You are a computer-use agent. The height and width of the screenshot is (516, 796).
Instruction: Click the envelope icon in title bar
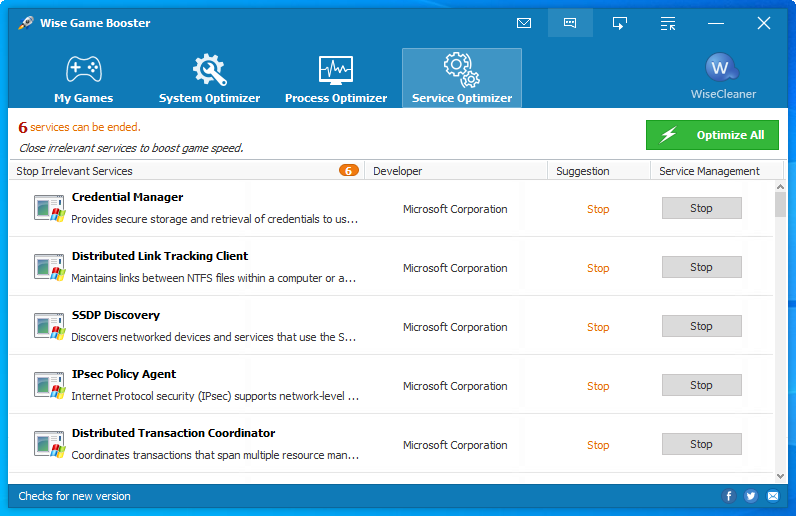coord(524,23)
